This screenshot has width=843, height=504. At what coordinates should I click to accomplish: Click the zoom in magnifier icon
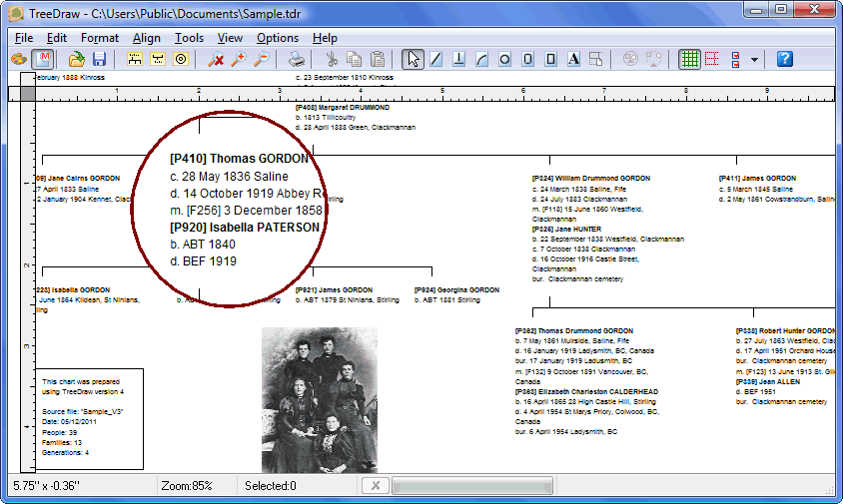point(238,59)
